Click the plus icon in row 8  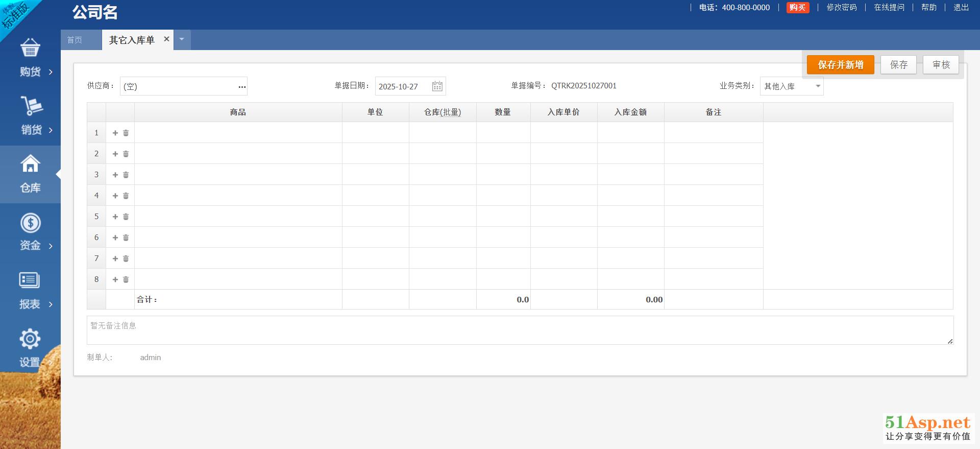115,279
